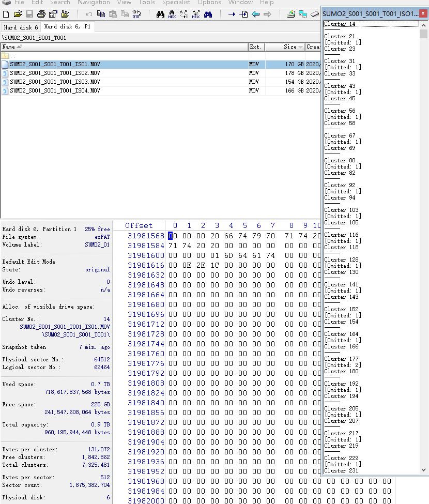429x504 pixels.
Task: Switch to the Hard disk 6, P1 tab
Action: pyautogui.click(x=67, y=27)
